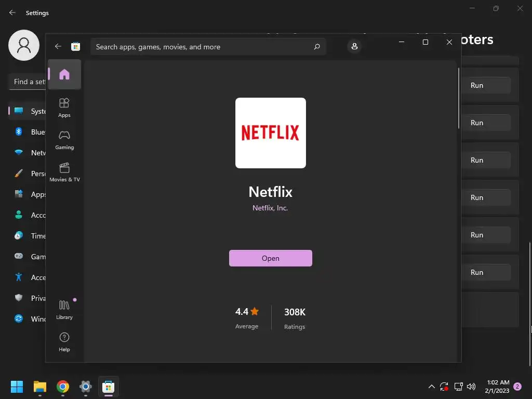Click the sync status tray icon
Screen dimensions: 532x399
(444, 387)
